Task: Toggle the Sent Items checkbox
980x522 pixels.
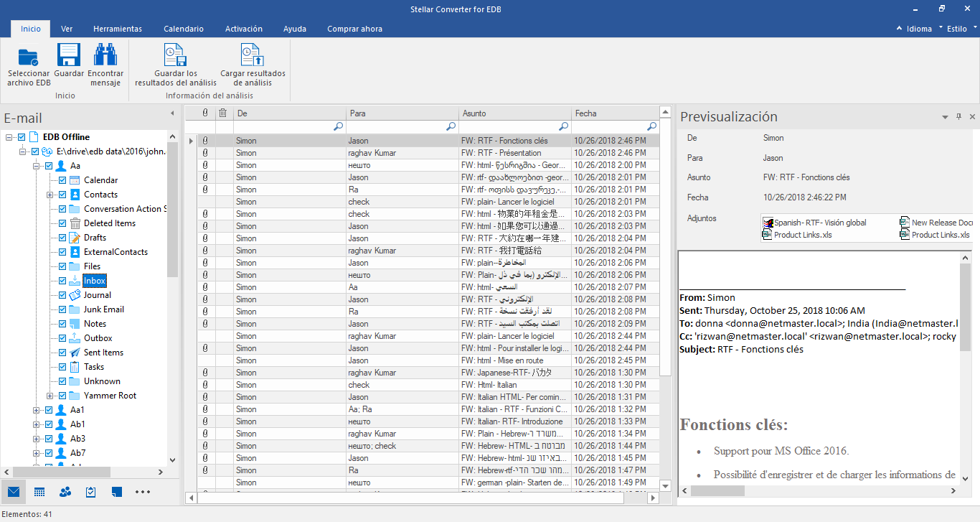Action: [62, 353]
